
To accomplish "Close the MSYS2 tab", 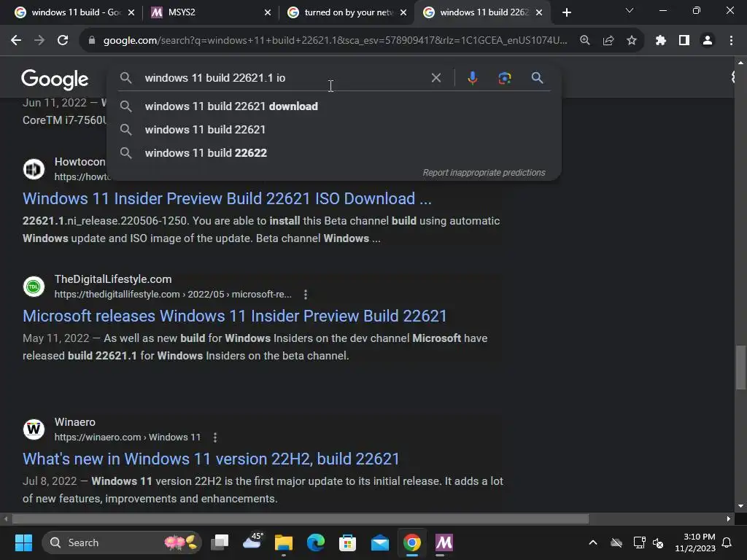I will pyautogui.click(x=268, y=12).
